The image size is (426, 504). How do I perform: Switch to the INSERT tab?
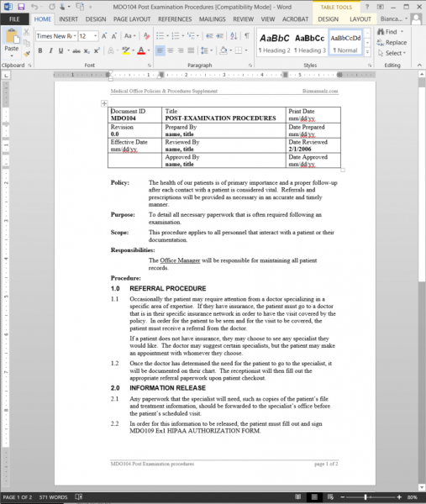click(x=69, y=19)
